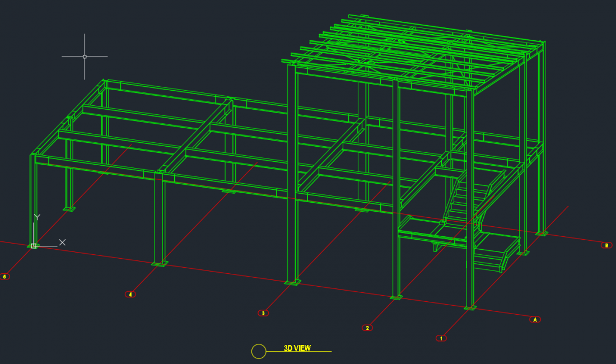The image size is (616, 364).
Task: Select base plate at grid line 4 column
Action: [x=160, y=264]
